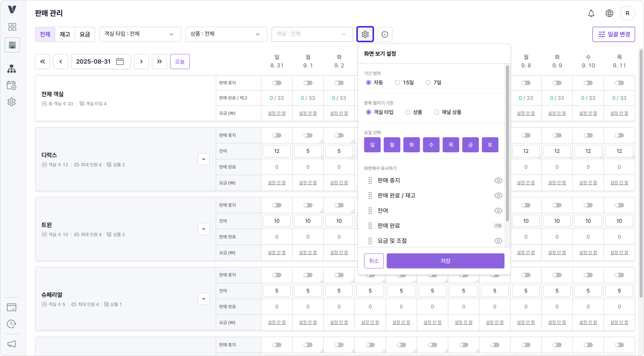Open the R user profile avatar

pos(627,13)
